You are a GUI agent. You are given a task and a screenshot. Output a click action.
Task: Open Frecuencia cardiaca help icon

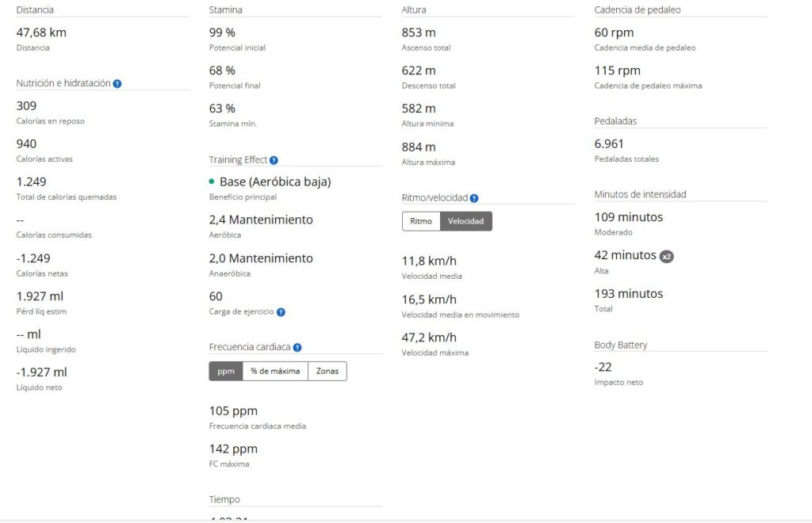coord(297,347)
